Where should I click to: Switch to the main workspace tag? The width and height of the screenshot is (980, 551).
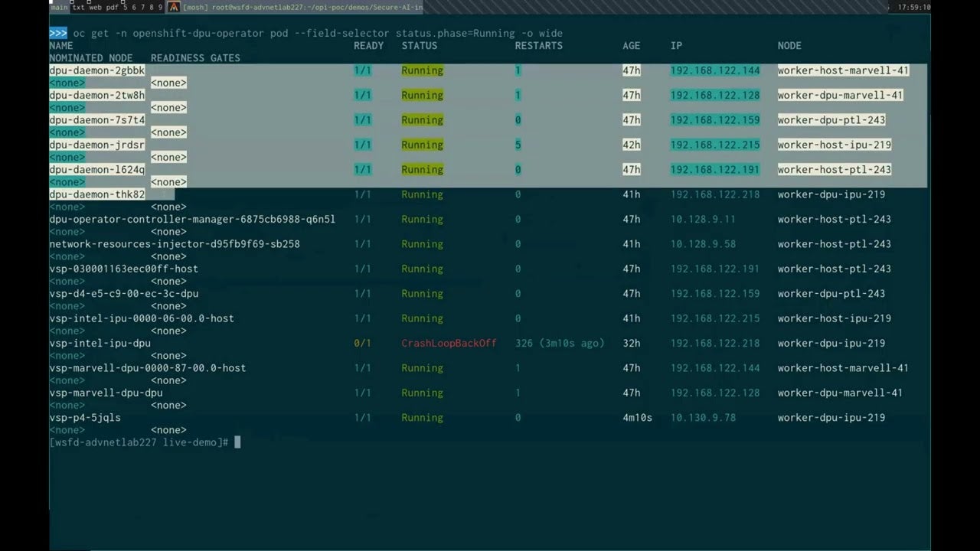pos(60,7)
